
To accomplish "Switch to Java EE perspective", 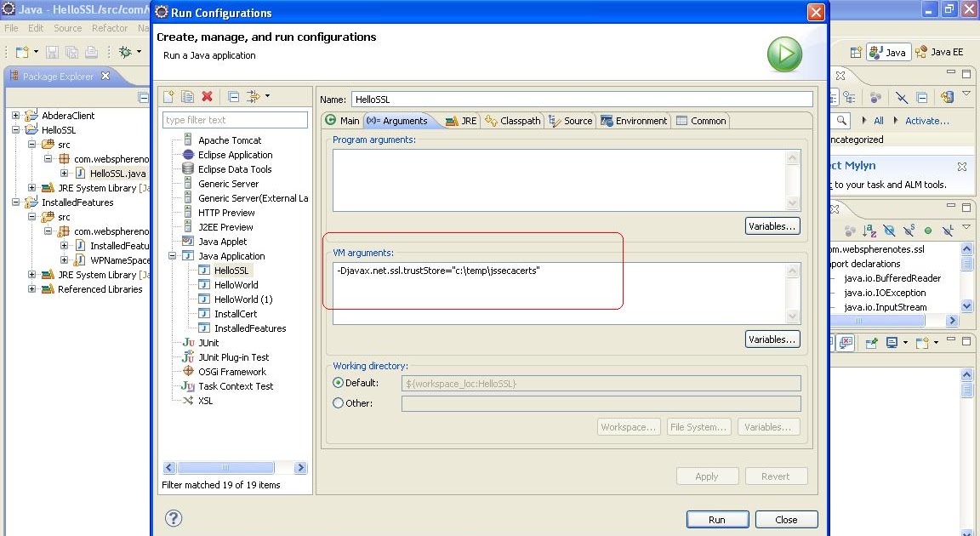I will 939,52.
